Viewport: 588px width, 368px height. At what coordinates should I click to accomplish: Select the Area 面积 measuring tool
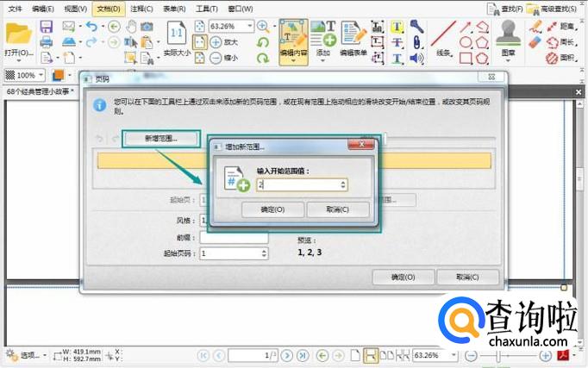click(x=562, y=58)
